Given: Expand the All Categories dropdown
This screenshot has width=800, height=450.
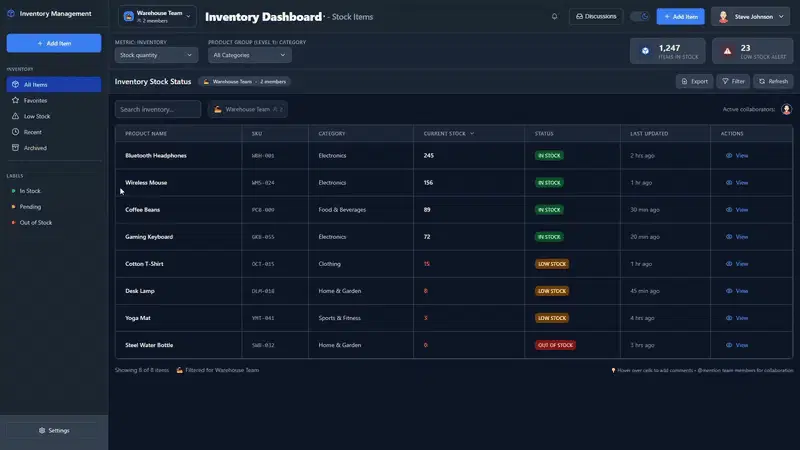Looking at the screenshot, I should click(249, 55).
